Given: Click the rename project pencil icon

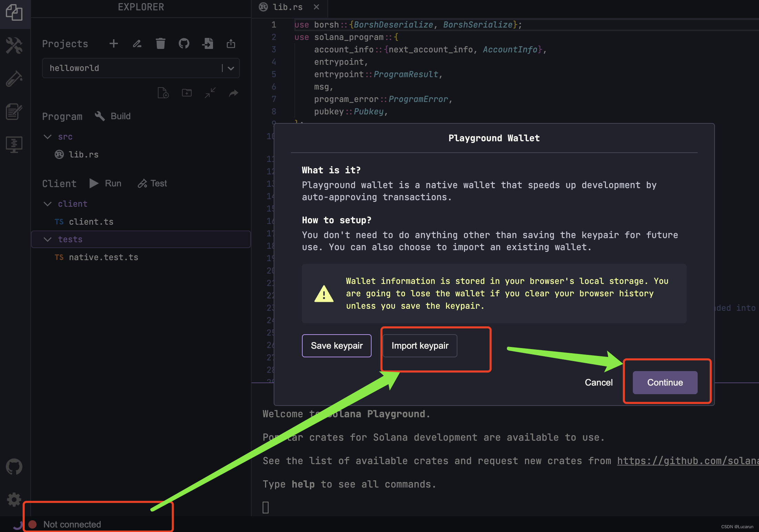Looking at the screenshot, I should point(137,44).
